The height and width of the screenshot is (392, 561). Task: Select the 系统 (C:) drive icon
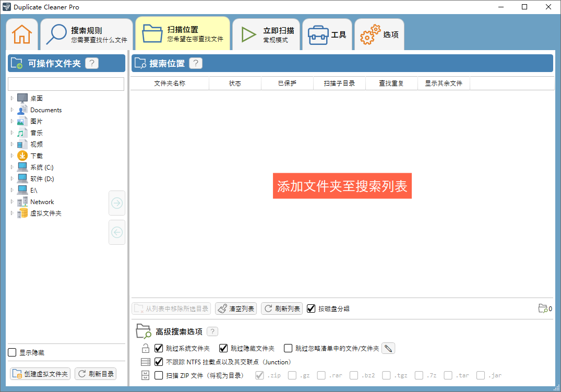point(22,167)
